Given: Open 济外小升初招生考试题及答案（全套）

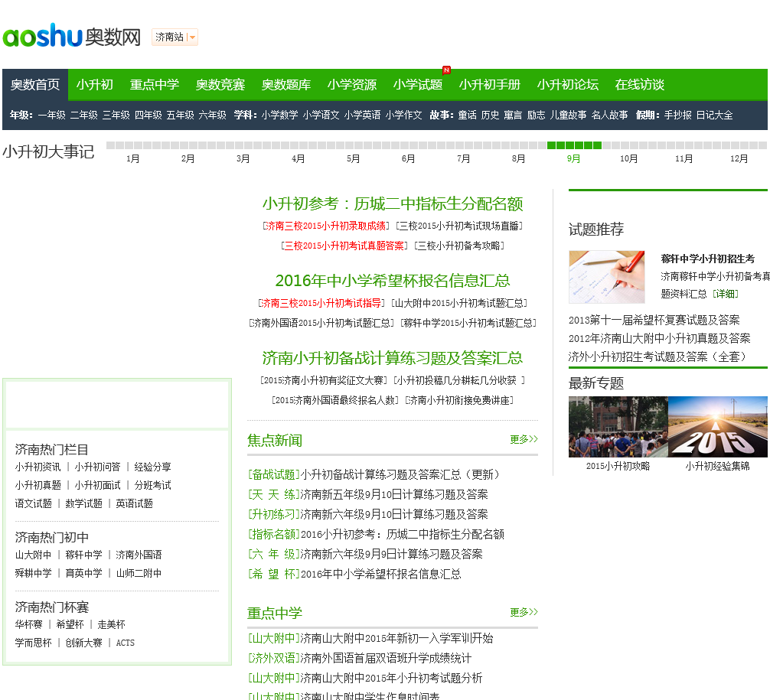Looking at the screenshot, I should (x=657, y=357).
